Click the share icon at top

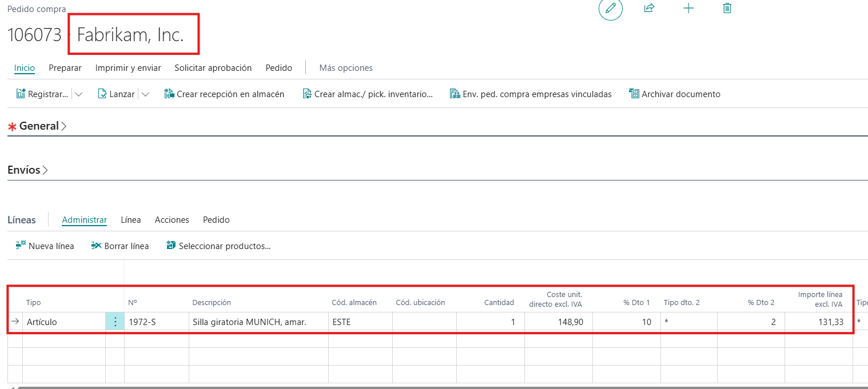[649, 8]
